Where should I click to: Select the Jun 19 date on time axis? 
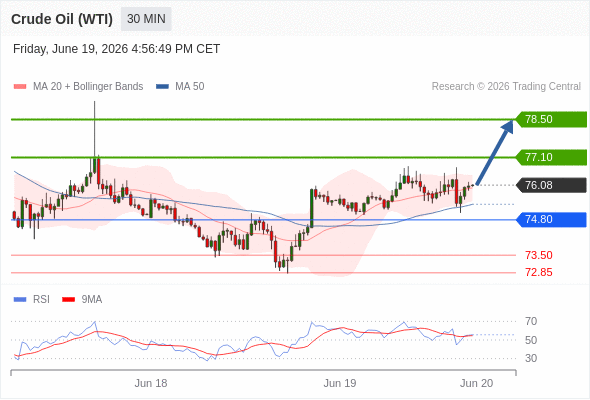pyautogui.click(x=340, y=383)
